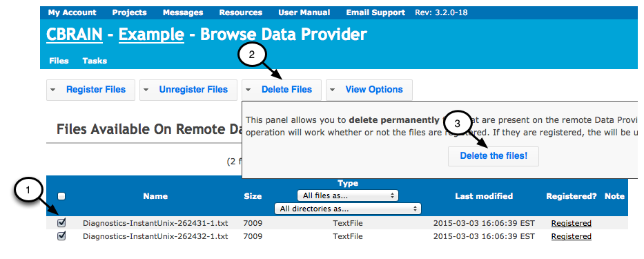The image size is (644, 259).
Task: Open the Example project link
Action: 151,35
